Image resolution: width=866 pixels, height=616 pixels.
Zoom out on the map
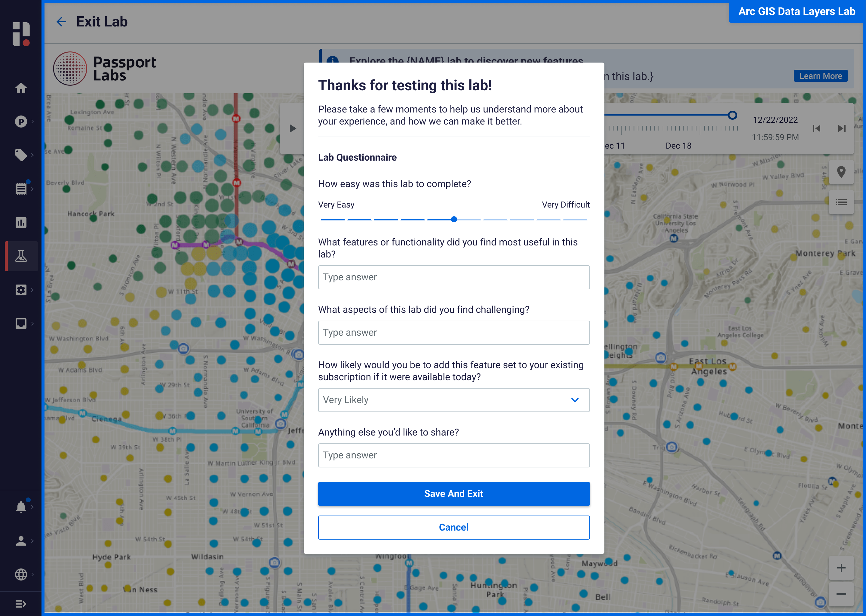coord(841,594)
